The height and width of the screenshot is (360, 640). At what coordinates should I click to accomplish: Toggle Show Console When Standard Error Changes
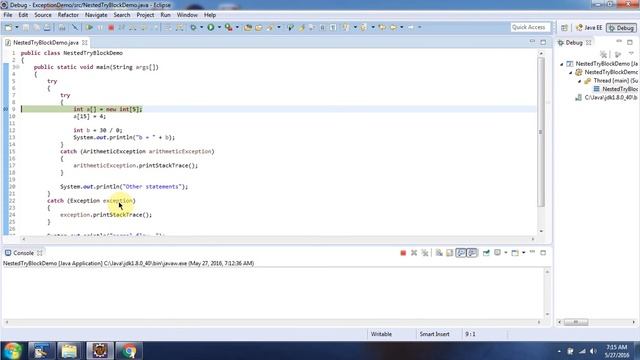pos(472,253)
